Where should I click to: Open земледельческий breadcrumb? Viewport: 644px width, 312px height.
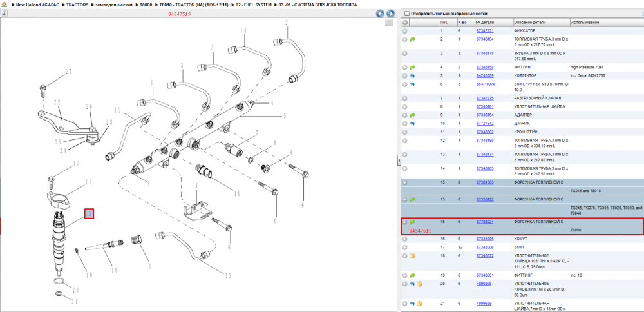pos(113,5)
